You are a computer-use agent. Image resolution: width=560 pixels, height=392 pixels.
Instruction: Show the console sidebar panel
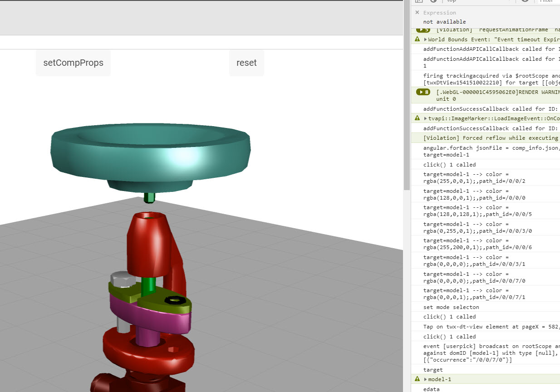coord(418,2)
